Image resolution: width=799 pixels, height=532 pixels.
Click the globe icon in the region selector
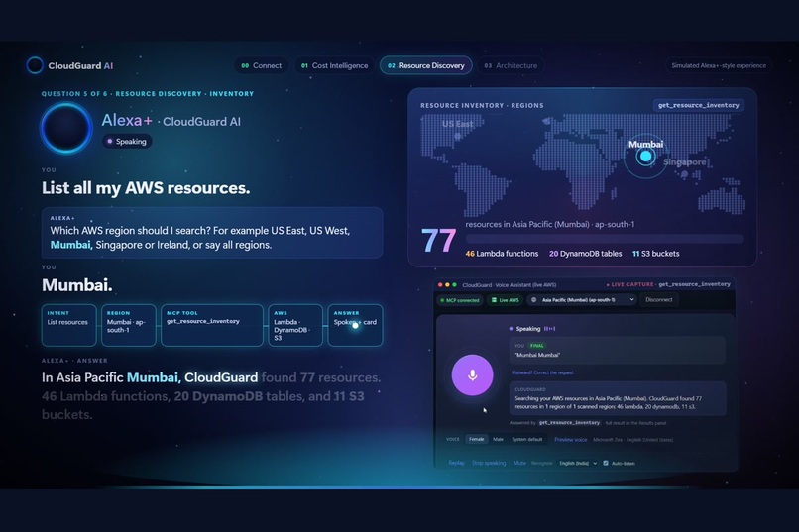tap(534, 300)
